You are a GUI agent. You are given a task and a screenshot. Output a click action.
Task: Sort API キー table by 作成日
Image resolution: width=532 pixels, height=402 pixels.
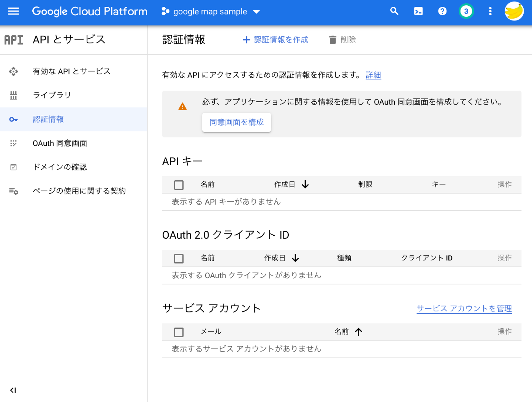point(291,184)
